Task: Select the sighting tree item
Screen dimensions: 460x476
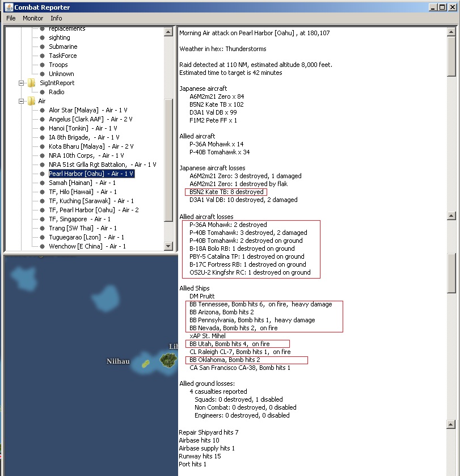Action: click(x=60, y=37)
